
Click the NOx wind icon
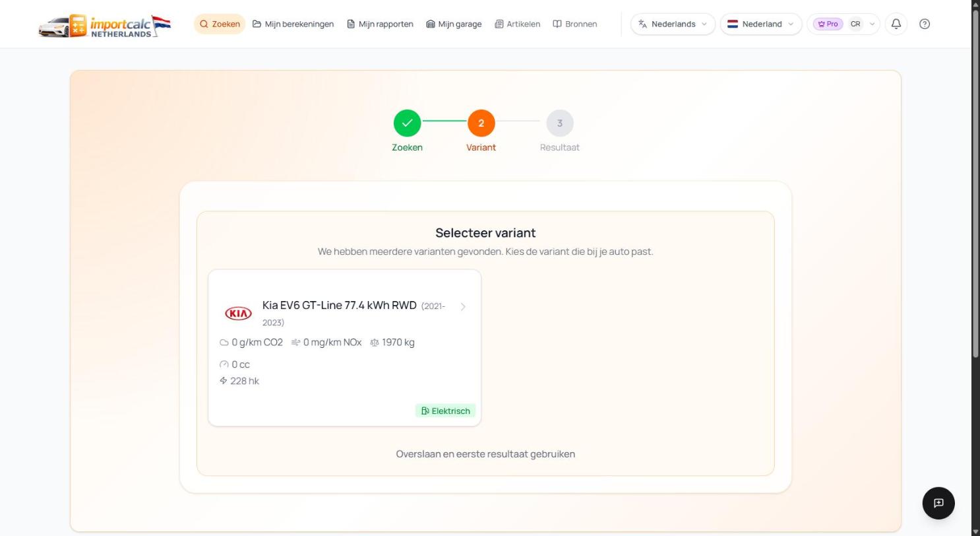click(295, 343)
